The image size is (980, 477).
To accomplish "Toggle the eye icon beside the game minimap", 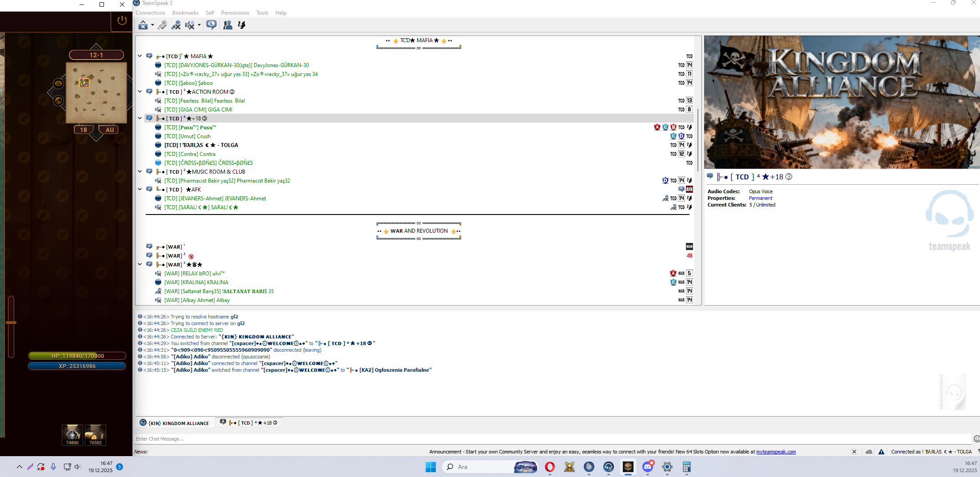I will tap(58, 83).
